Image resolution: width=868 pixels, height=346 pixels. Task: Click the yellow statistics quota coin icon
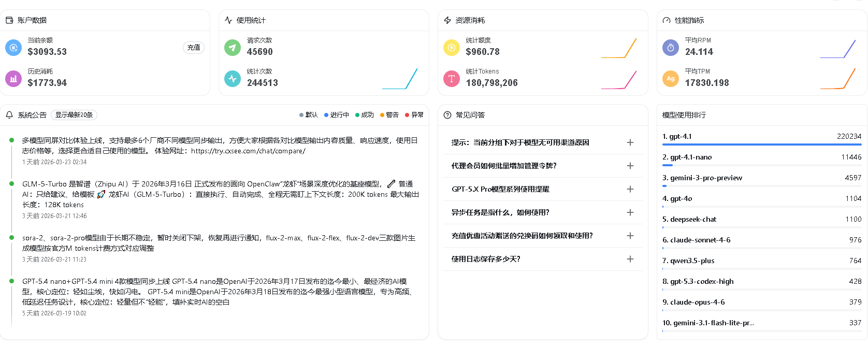(x=452, y=48)
